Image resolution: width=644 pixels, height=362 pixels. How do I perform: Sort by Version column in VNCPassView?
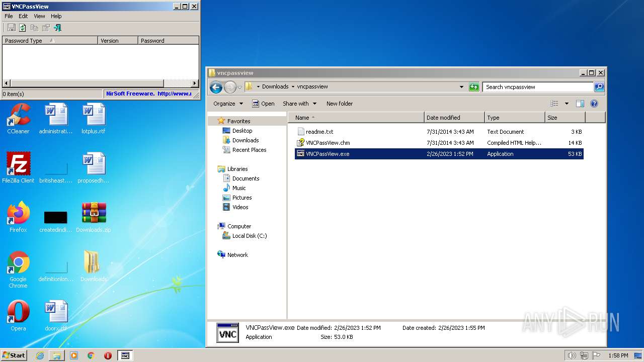(118, 41)
